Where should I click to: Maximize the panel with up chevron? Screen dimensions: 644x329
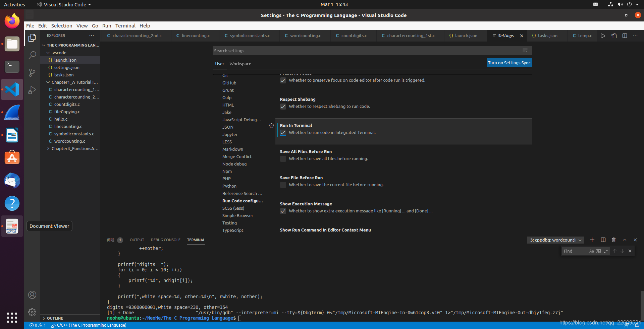pos(625,240)
